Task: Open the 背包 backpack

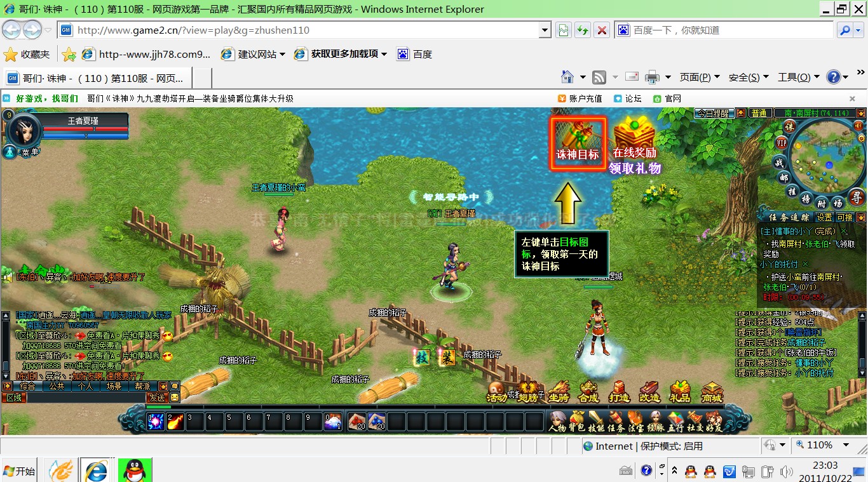Action: tap(577, 422)
